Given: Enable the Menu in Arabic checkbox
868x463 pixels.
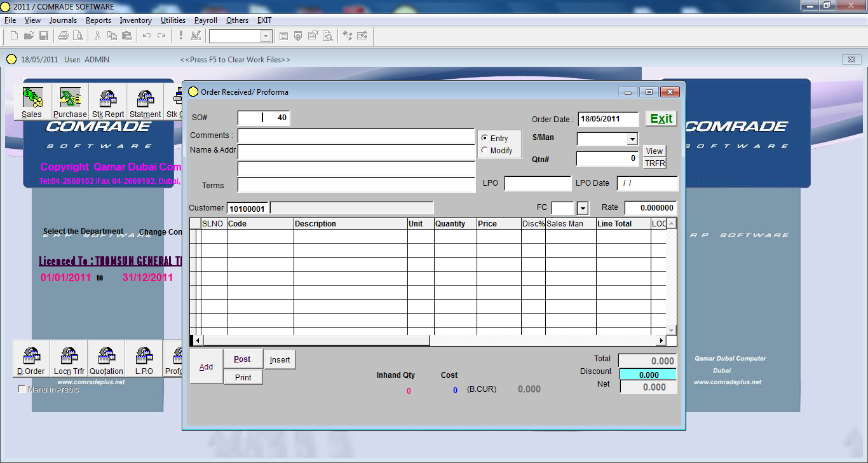Looking at the screenshot, I should point(23,389).
